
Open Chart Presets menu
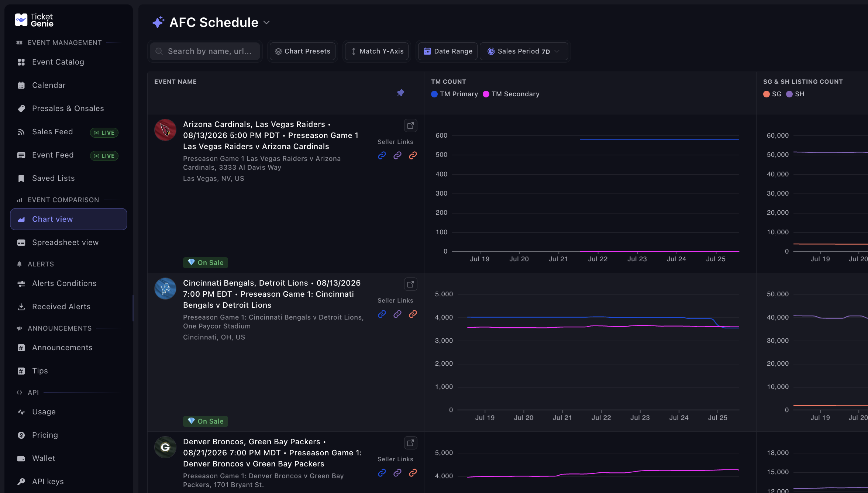(x=303, y=51)
